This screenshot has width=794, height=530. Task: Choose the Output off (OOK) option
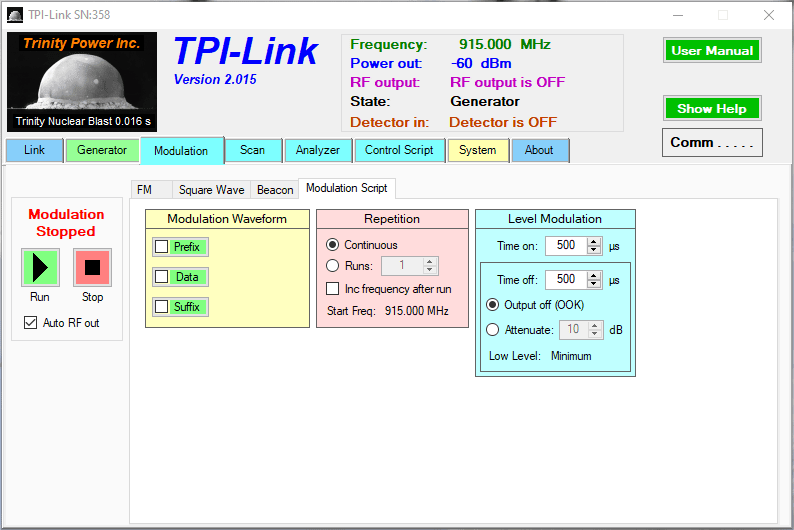[x=492, y=305]
